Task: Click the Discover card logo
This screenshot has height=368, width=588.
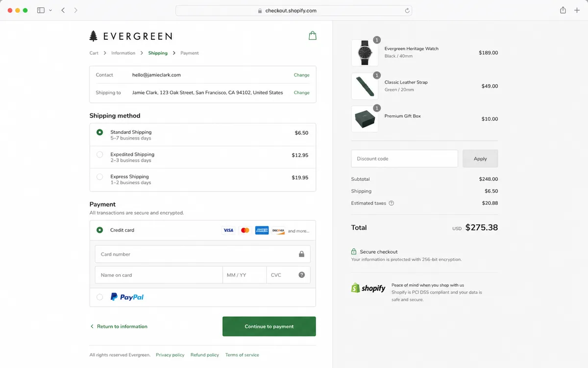Action: (x=278, y=230)
